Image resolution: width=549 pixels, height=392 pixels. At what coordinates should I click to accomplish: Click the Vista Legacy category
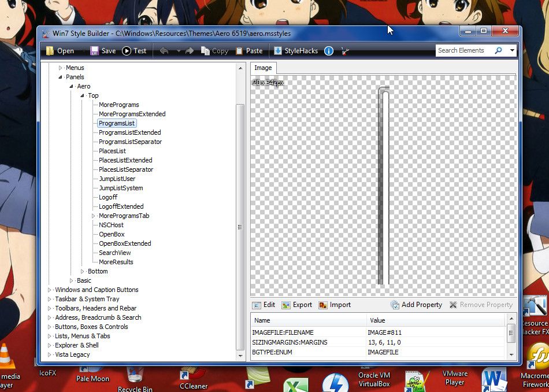[x=72, y=354]
